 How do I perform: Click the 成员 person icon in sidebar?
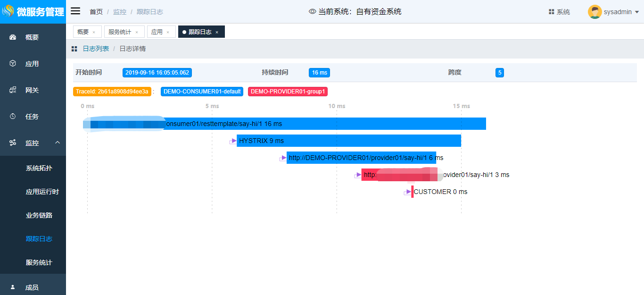point(13,287)
